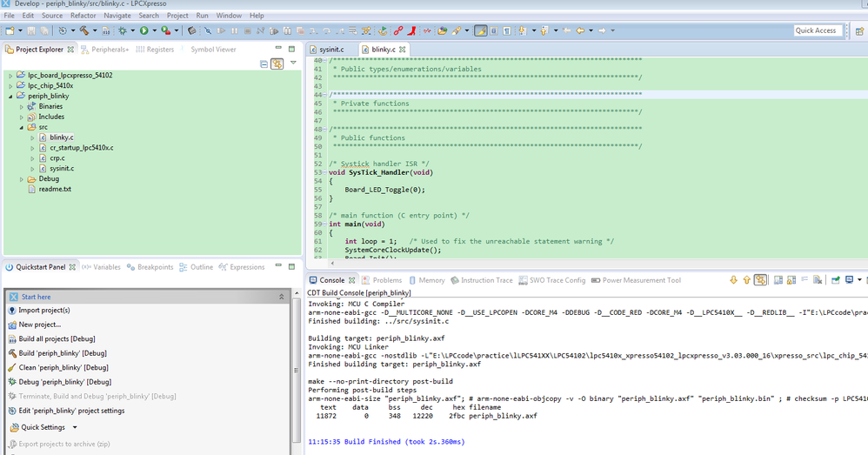Click Display Selected Console monitor icon
The image size is (868, 455).
tap(849, 280)
